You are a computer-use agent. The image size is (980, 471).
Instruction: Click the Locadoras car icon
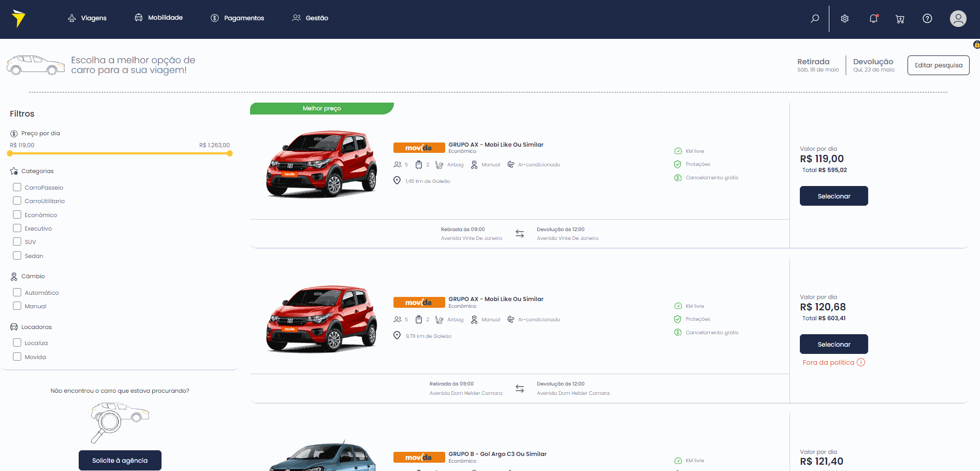pyautogui.click(x=14, y=327)
